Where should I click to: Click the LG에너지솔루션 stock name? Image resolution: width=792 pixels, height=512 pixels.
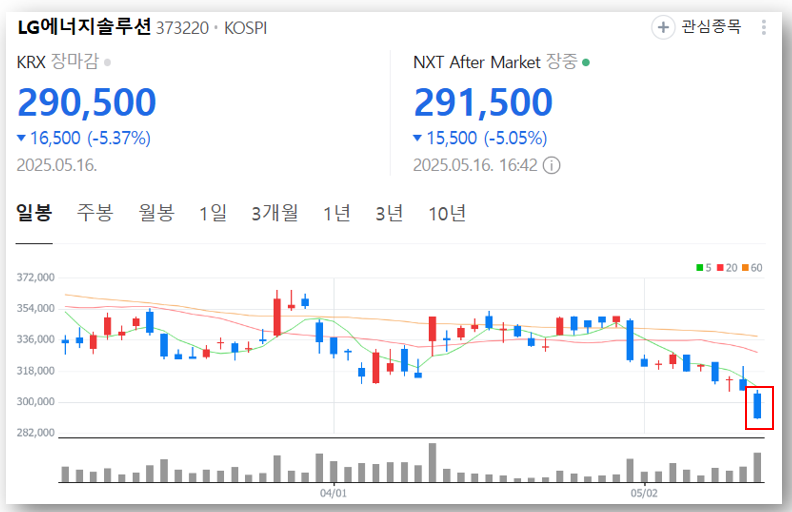(84, 27)
